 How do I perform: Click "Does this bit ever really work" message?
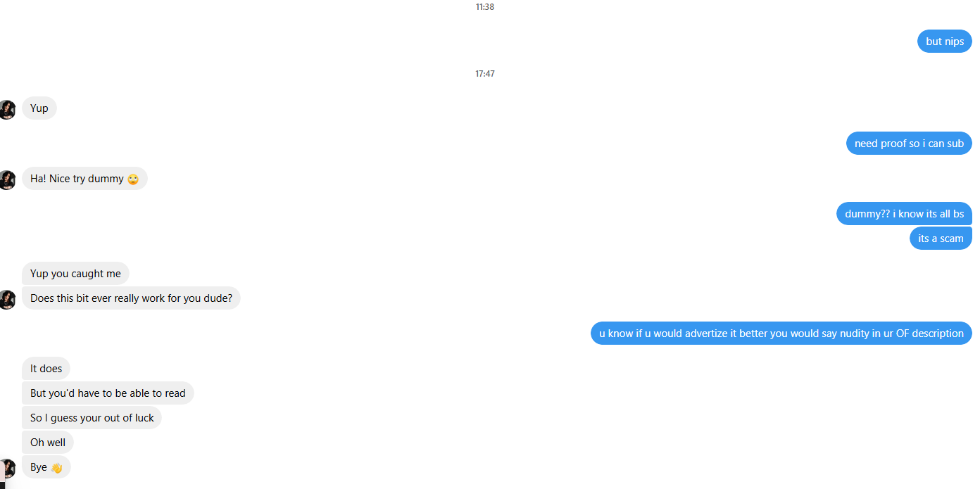point(131,298)
